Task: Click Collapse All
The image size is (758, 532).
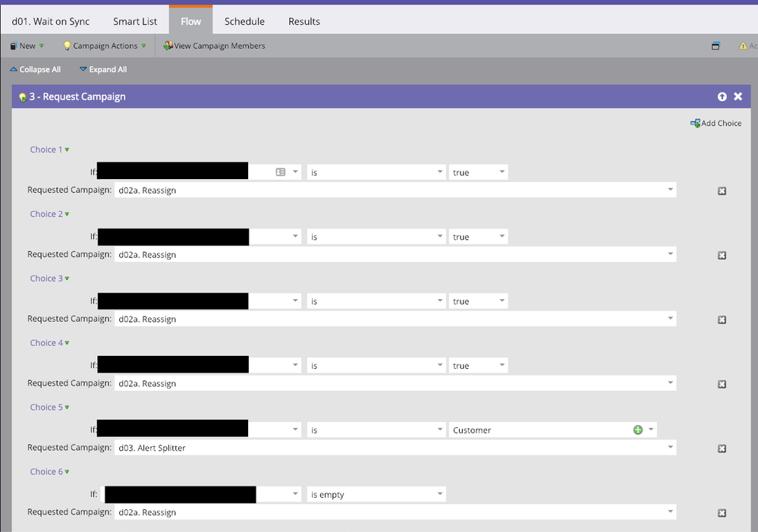Action: [35, 69]
